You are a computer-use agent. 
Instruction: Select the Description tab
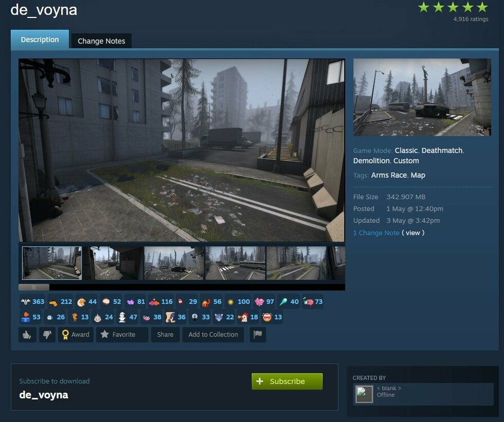(x=39, y=40)
